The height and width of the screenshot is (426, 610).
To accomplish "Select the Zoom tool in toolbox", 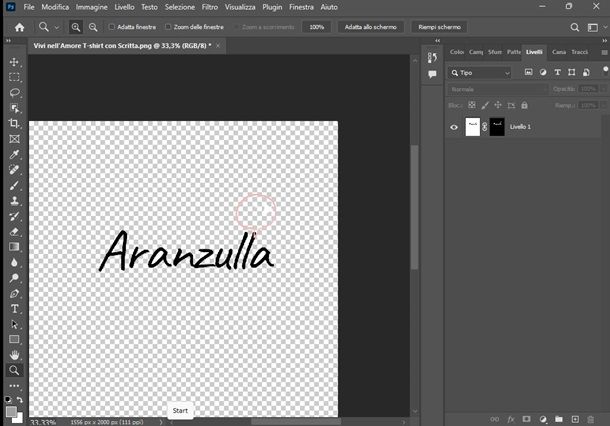I will pos(14,370).
